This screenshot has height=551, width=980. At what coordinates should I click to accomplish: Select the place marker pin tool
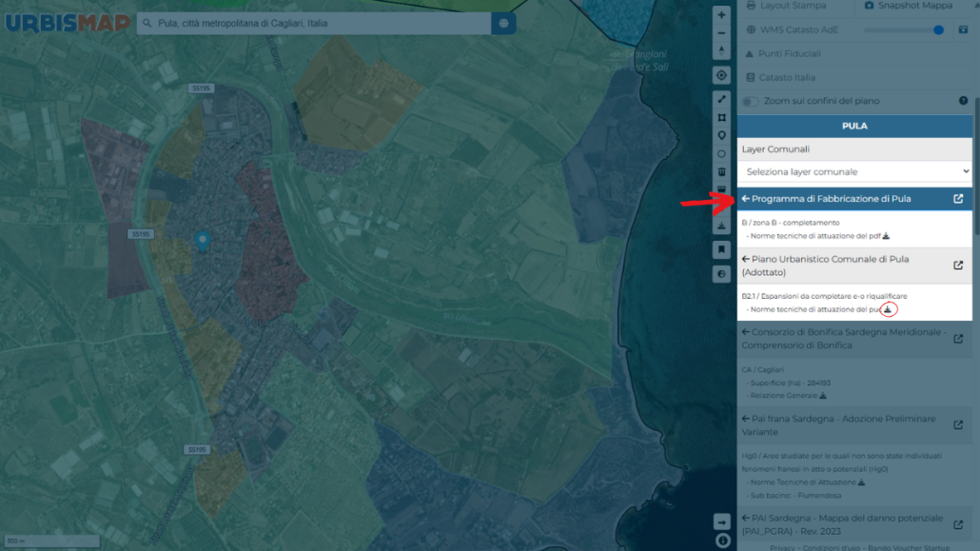click(x=721, y=136)
